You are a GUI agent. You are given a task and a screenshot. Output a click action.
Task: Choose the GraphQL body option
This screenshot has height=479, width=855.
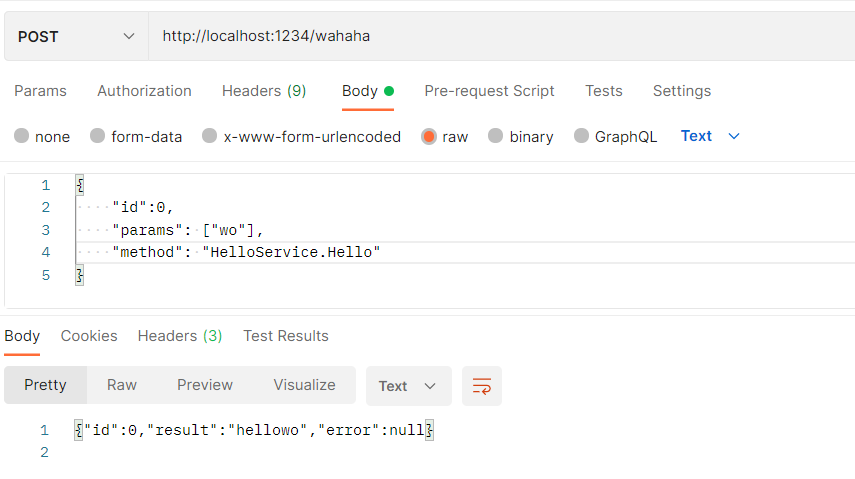pyautogui.click(x=582, y=136)
